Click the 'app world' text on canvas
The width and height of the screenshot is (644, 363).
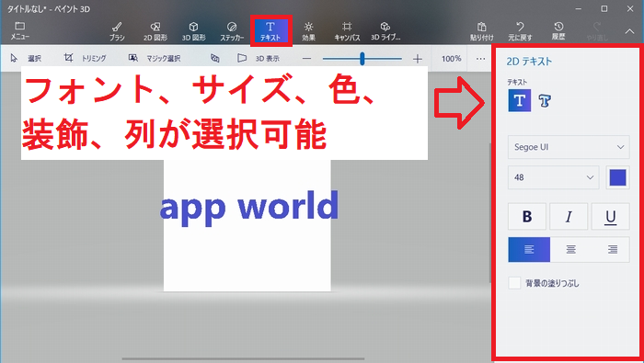coord(249,208)
